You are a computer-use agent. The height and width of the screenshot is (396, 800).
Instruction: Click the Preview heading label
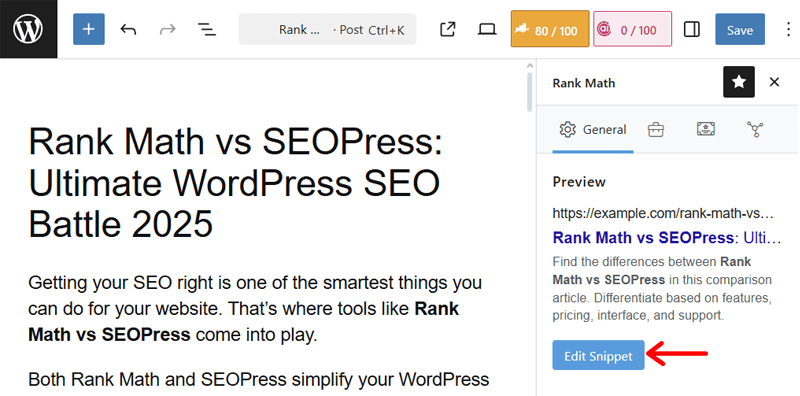pos(579,182)
